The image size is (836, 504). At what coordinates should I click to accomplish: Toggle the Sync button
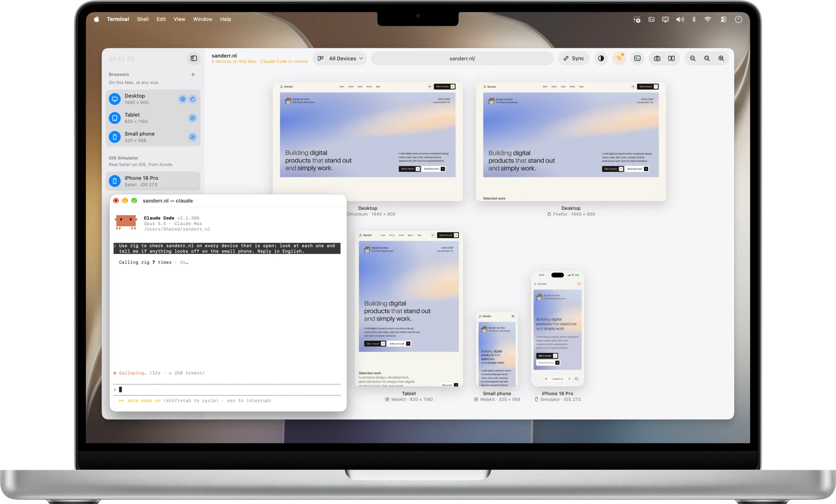574,58
